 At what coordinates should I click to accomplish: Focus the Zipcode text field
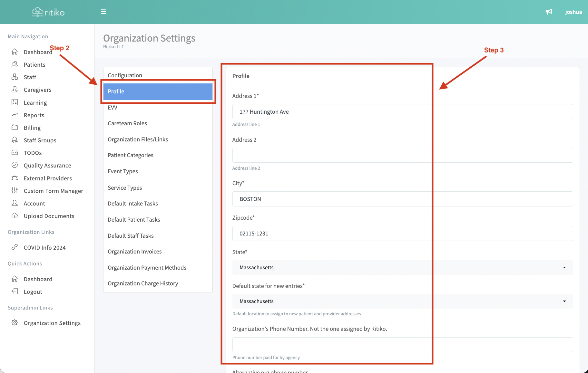[402, 234]
